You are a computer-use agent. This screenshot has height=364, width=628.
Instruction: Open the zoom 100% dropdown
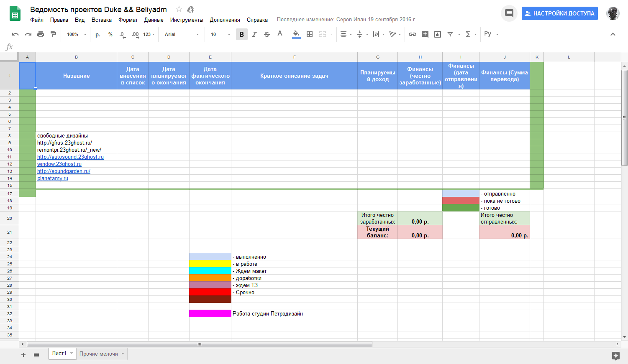[76, 34]
